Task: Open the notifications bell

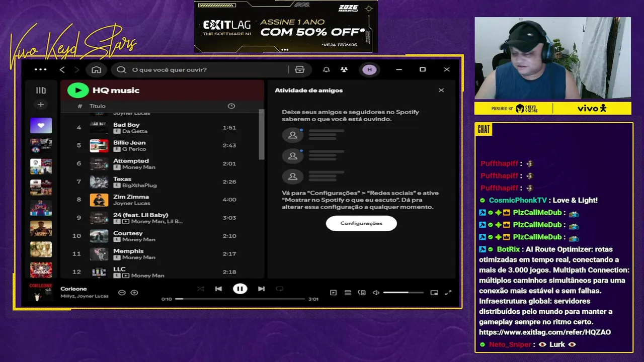Action: tap(326, 69)
